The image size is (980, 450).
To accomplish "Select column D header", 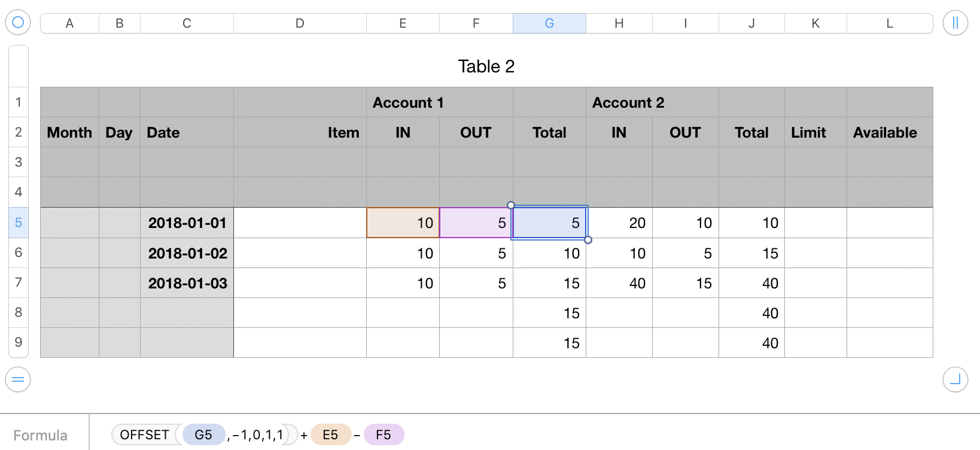I will (300, 23).
